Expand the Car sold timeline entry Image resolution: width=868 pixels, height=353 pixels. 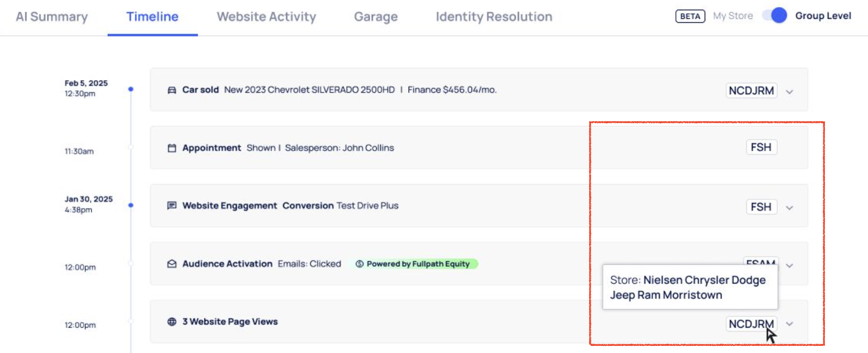(x=789, y=92)
